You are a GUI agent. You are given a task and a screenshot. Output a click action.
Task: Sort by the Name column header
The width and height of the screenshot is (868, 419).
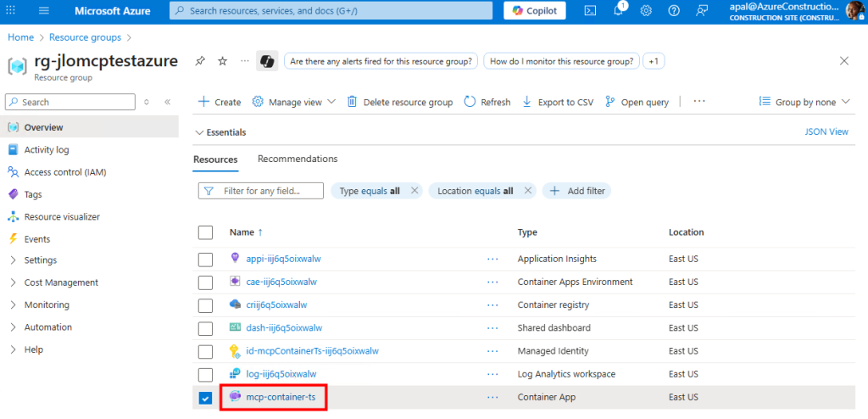(246, 232)
